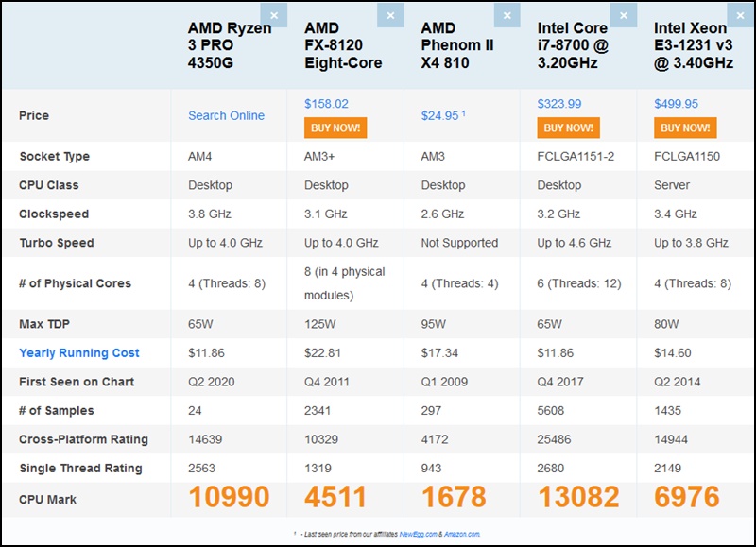This screenshot has height=547, width=756.
Task: Click the 2.6 GHz clockspeed cell
Action: tap(442, 214)
